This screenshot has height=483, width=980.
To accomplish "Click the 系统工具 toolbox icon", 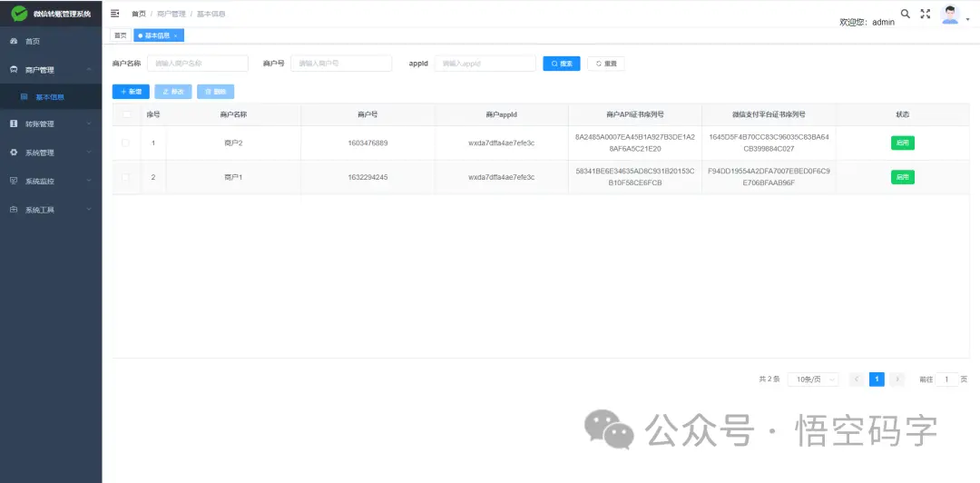I will click(14, 210).
